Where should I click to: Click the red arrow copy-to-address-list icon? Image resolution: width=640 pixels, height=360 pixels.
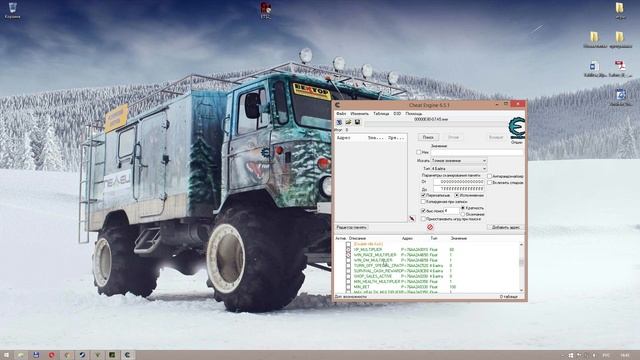(412, 218)
